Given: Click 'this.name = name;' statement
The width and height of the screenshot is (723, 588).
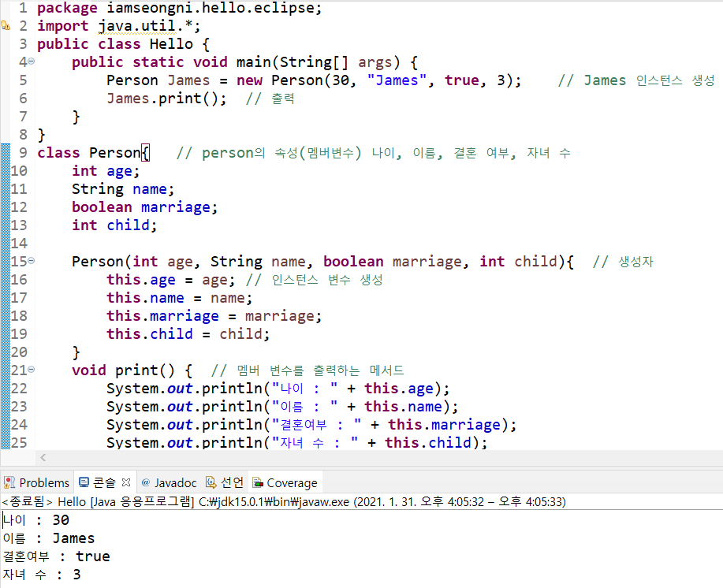Looking at the screenshot, I should point(179,298).
